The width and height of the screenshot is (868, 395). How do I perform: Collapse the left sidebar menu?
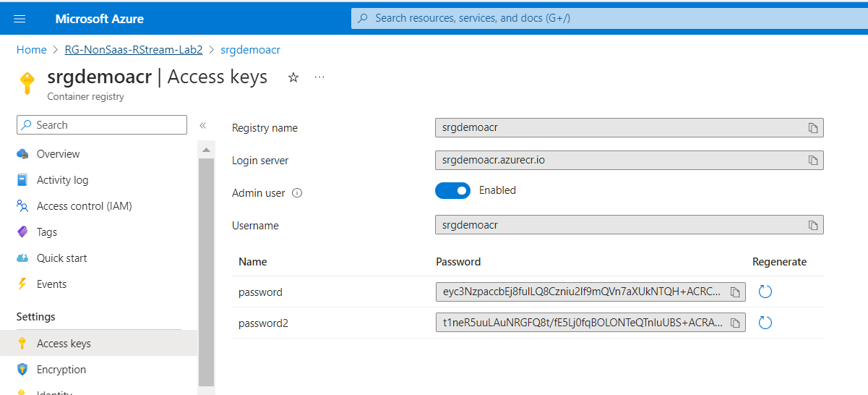point(203,125)
